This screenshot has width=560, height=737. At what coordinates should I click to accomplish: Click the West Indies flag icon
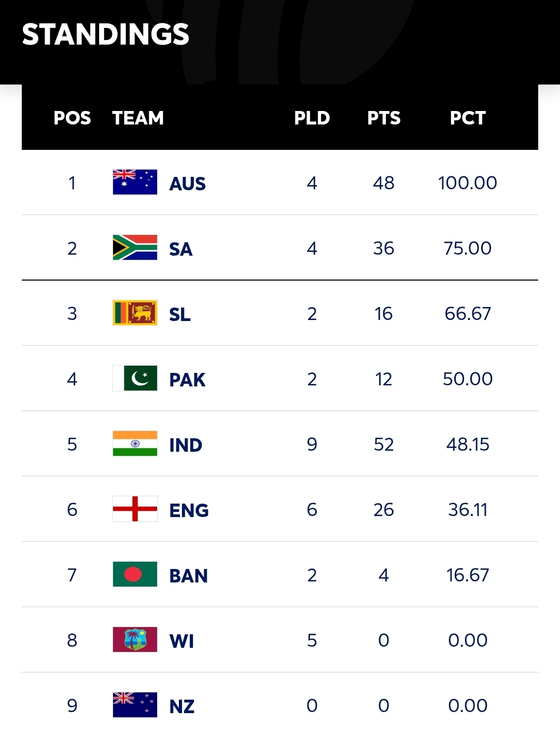pos(135,640)
